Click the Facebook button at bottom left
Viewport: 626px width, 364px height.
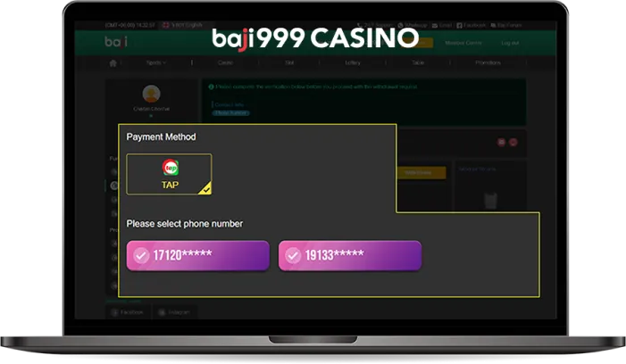pos(128,312)
